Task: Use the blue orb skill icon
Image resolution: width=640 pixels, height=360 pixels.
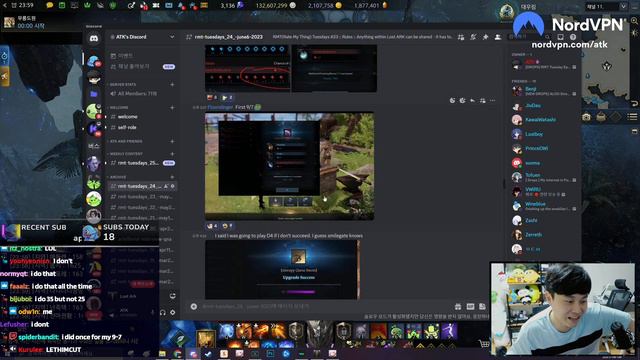Action: click(x=226, y=331)
